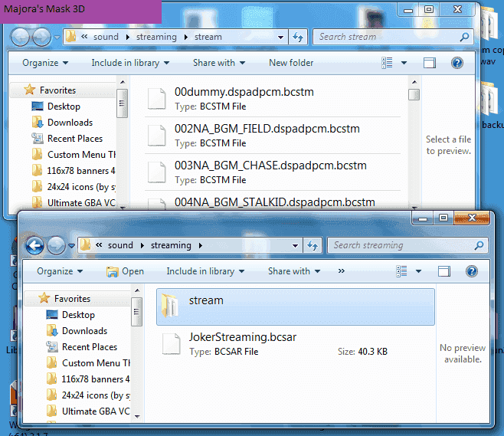Click search magnifier in Search streaming box
The image size is (504, 436).
pos(479,246)
